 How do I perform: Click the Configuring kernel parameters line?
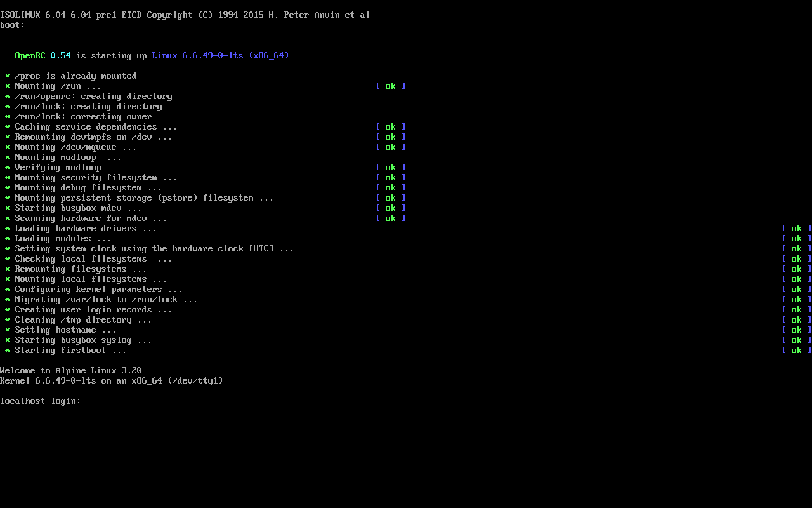pos(98,290)
